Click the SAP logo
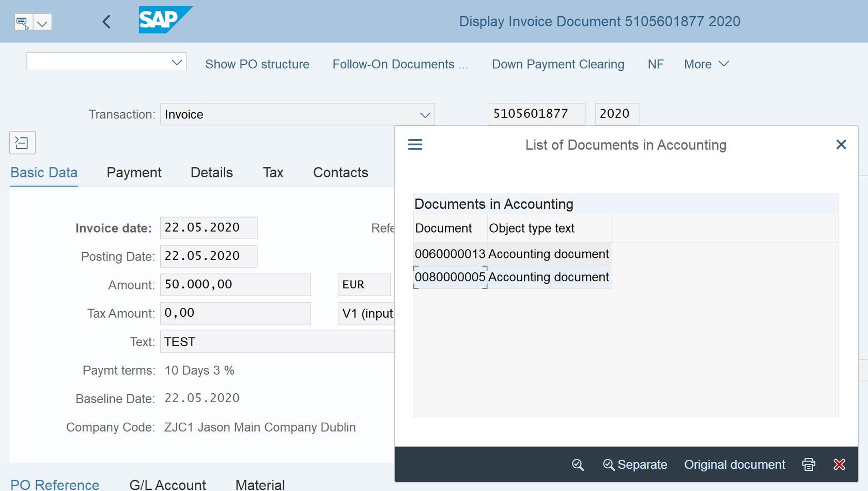Image resolution: width=868 pixels, height=491 pixels. point(165,20)
